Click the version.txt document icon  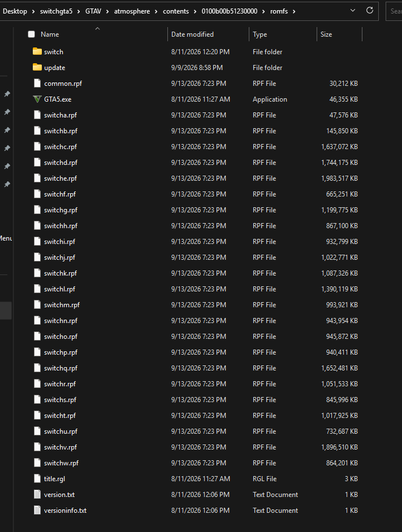coord(37,494)
